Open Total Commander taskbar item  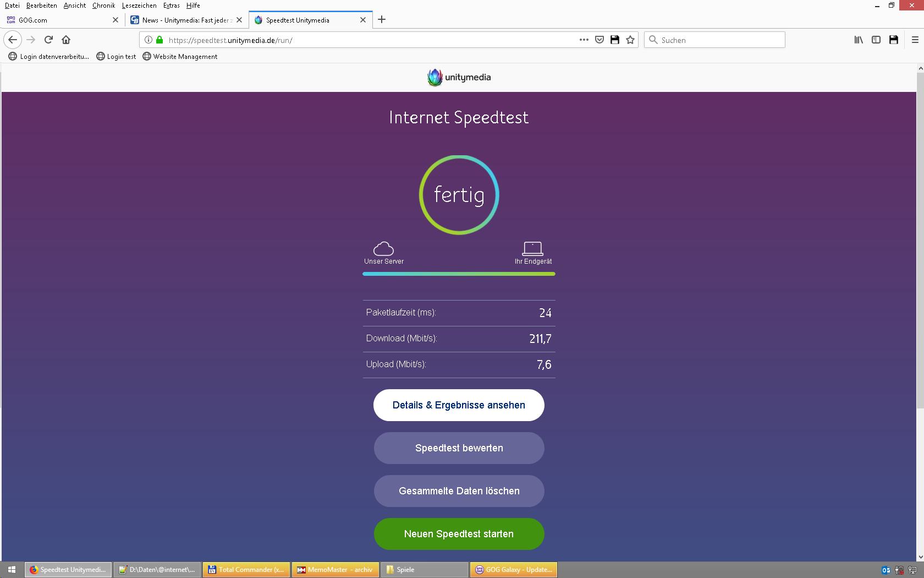pyautogui.click(x=246, y=570)
